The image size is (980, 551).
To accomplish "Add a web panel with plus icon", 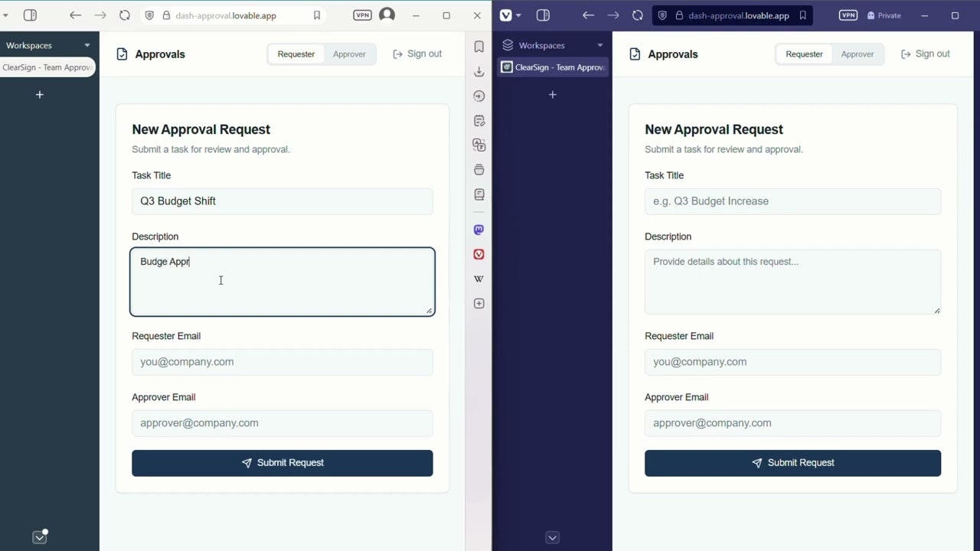I will coord(479,303).
